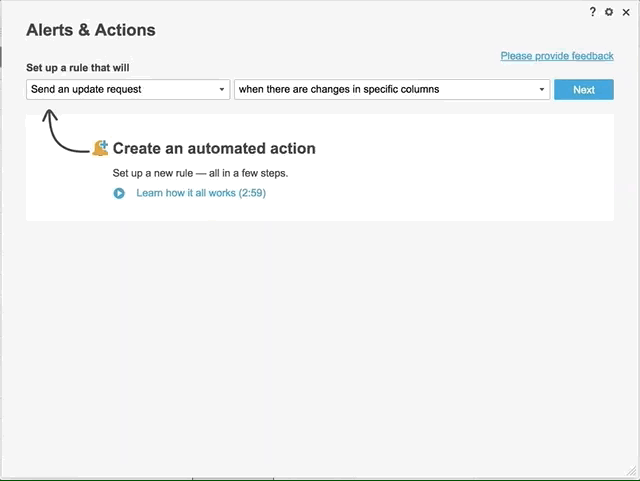Click 'Set up a new rule' description text
This screenshot has width=640, height=481.
click(x=200, y=173)
